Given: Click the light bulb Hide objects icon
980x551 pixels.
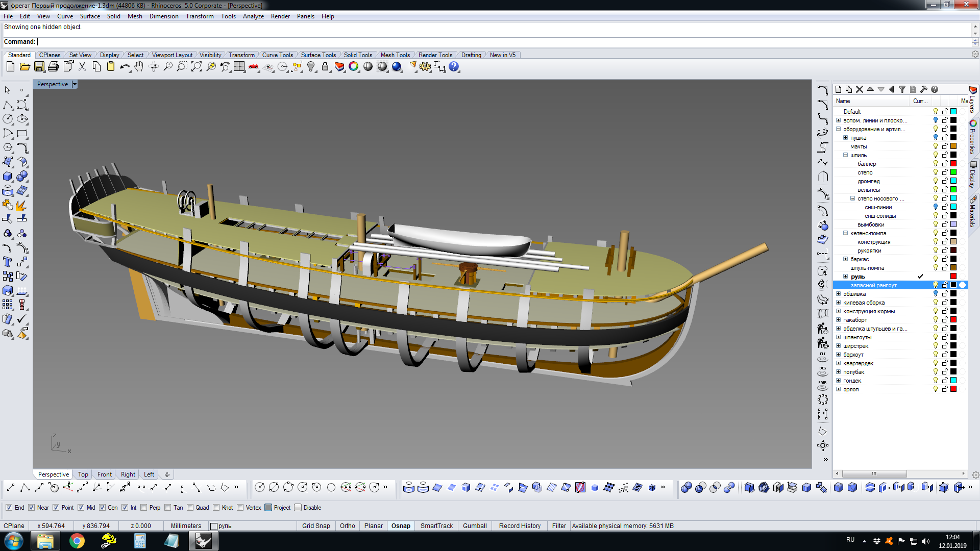Looking at the screenshot, I should click(311, 67).
